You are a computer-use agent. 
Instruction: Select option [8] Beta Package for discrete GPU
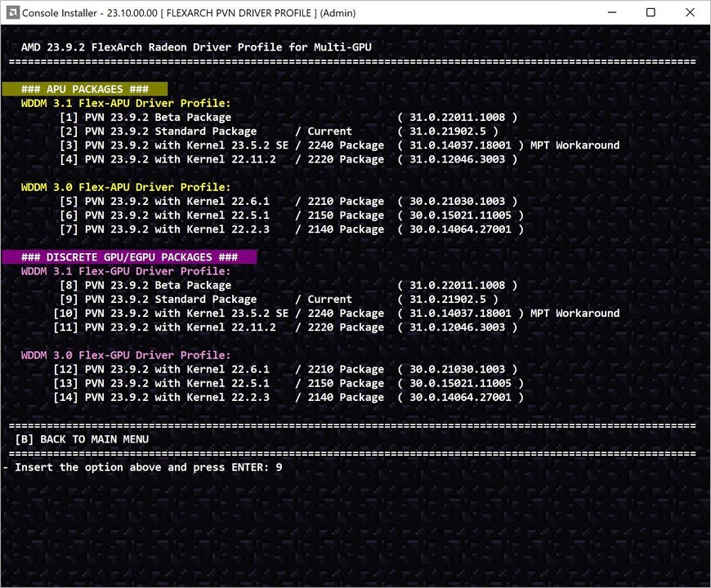point(147,285)
